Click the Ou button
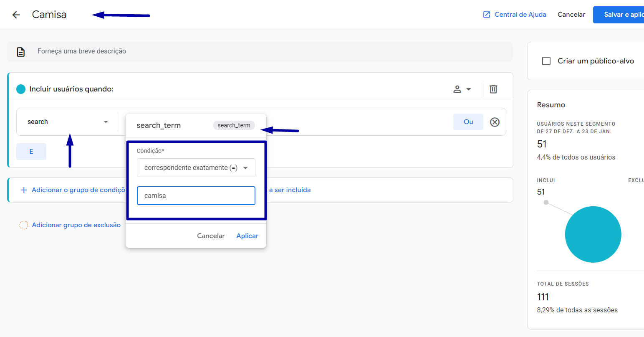This screenshot has width=644, height=337. 468,122
